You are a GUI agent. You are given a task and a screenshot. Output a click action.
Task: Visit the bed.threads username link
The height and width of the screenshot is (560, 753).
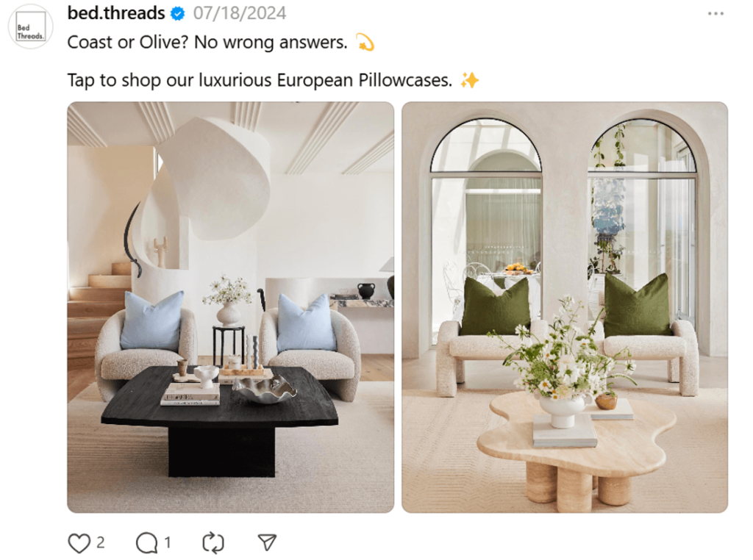[115, 13]
